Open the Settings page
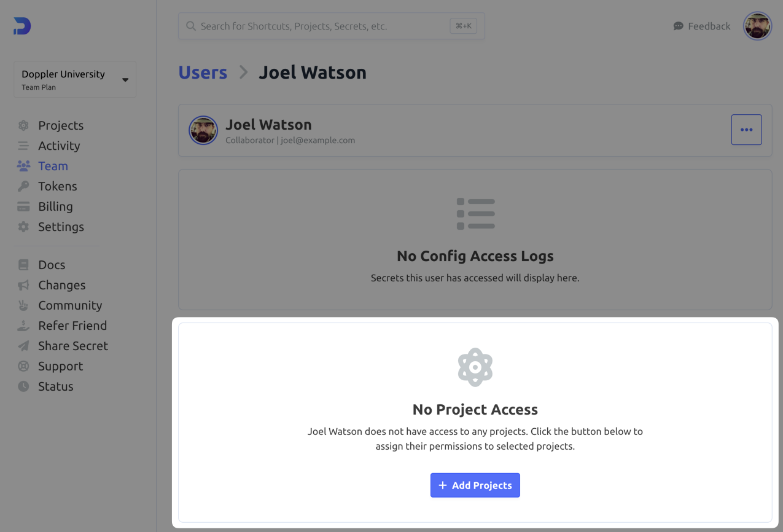Image resolution: width=783 pixels, height=532 pixels. (61, 227)
